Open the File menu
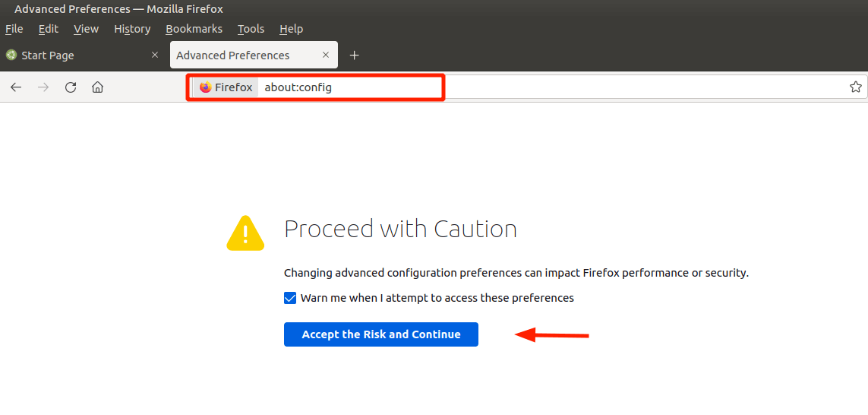Viewport: 868px width, 415px height. 14,29
